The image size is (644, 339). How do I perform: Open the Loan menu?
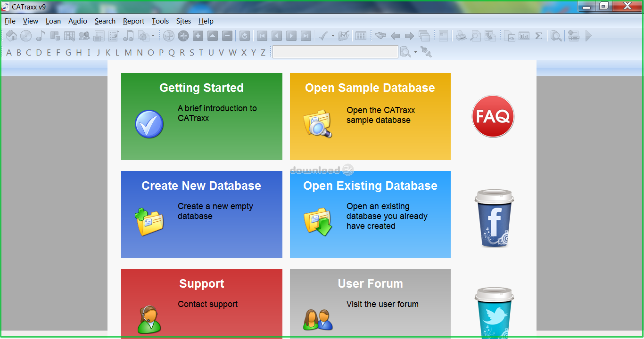point(53,21)
